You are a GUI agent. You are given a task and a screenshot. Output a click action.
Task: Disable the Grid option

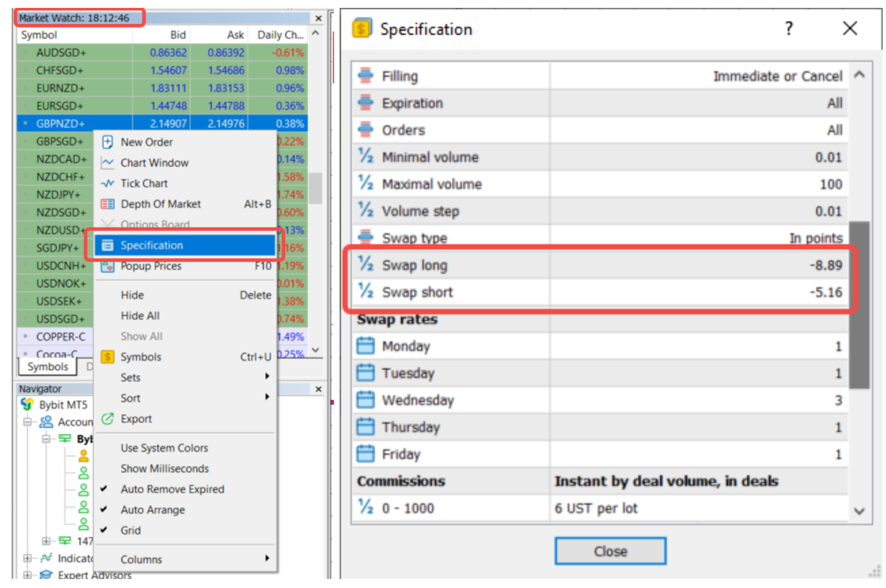point(130,530)
